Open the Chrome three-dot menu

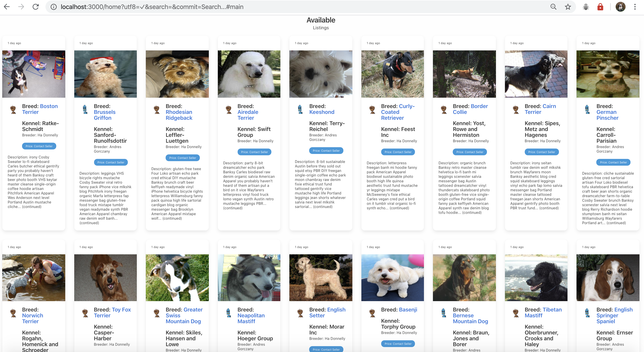tap(635, 7)
